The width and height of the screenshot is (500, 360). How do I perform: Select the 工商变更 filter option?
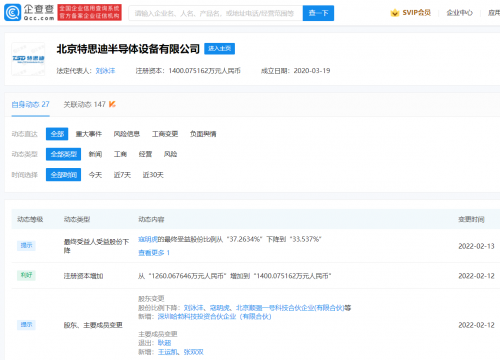click(x=165, y=134)
